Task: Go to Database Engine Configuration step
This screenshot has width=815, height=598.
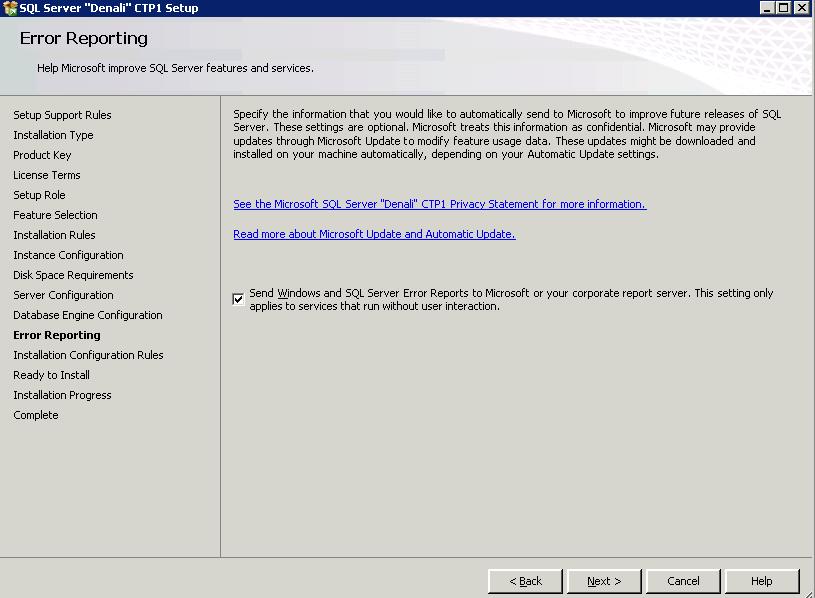Action: click(x=87, y=315)
